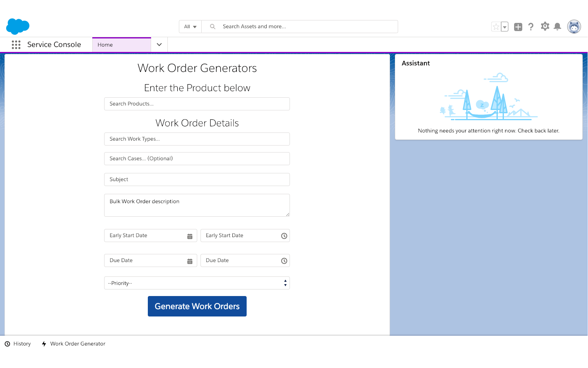
Task: Open the Due Date time picker clock
Action: 284,261
